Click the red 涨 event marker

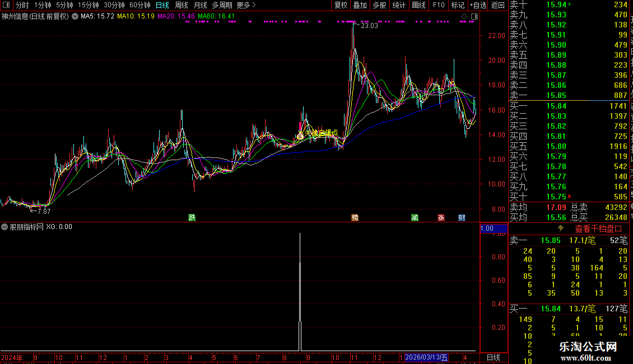pyautogui.click(x=441, y=217)
